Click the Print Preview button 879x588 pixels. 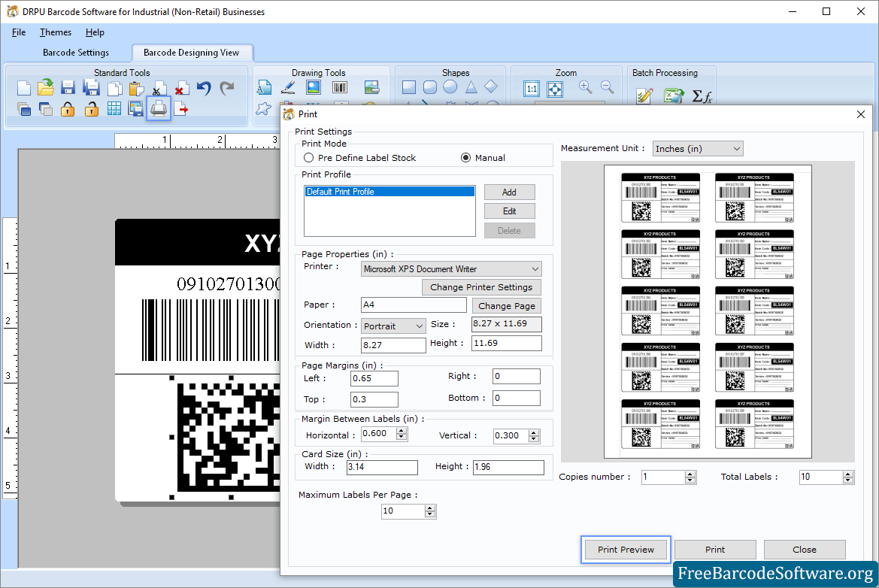point(626,550)
